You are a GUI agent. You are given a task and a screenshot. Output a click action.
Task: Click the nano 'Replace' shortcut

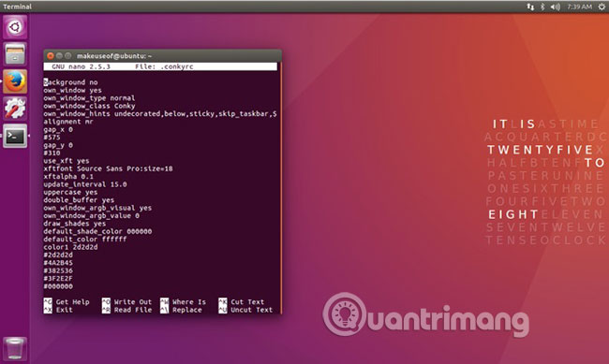click(x=182, y=310)
